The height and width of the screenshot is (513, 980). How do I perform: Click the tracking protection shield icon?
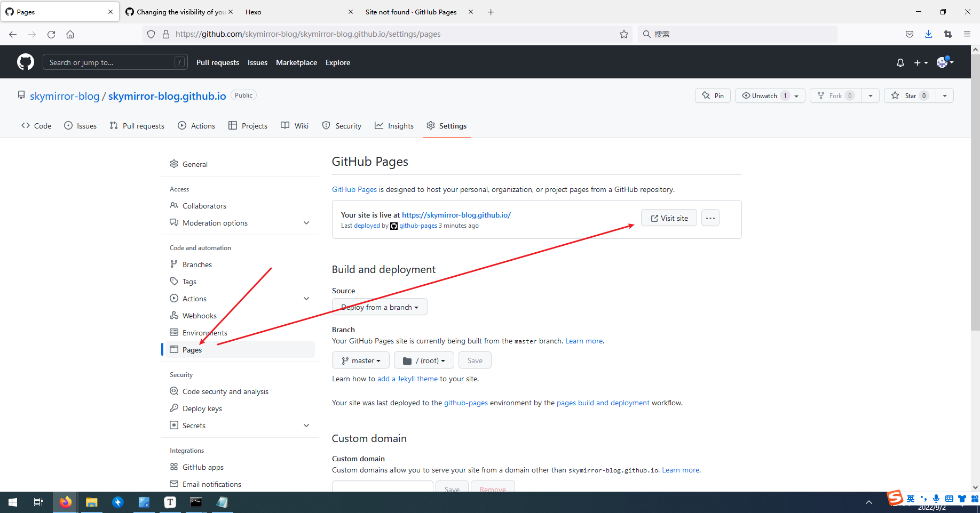coord(151,34)
